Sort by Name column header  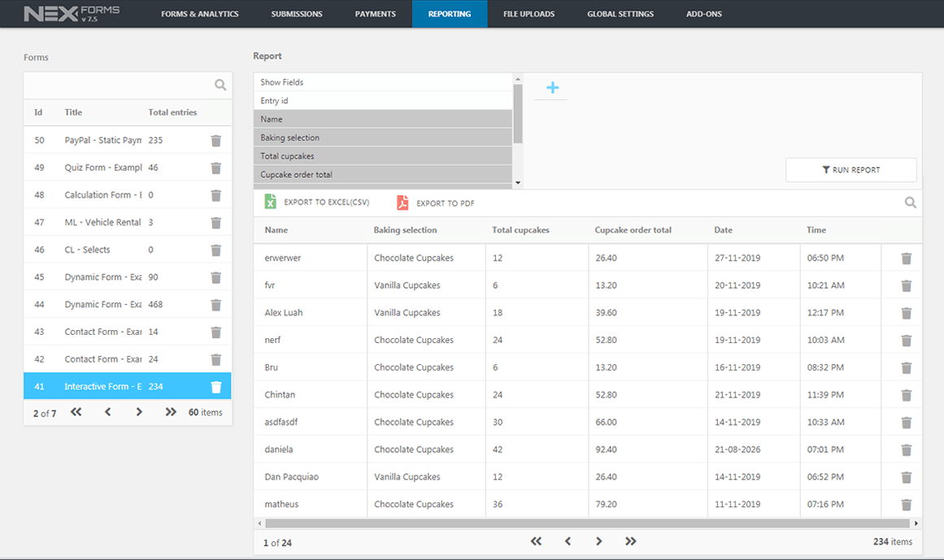(276, 230)
